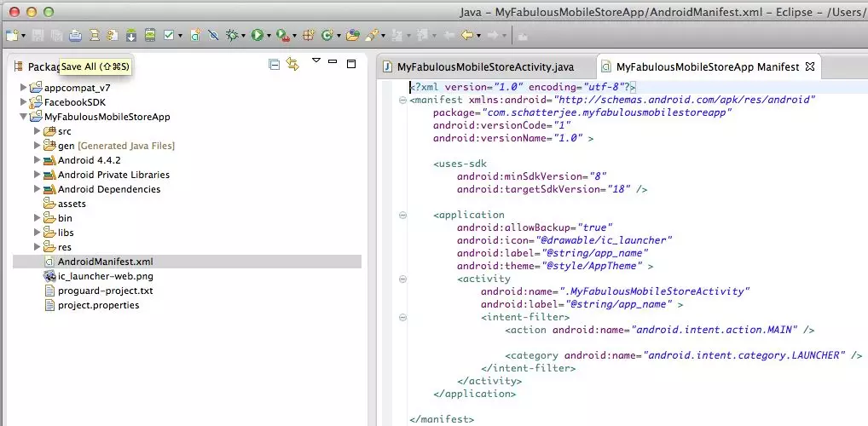Toggle fold marker beside the manifest tag
The image size is (868, 426).
coord(402,100)
